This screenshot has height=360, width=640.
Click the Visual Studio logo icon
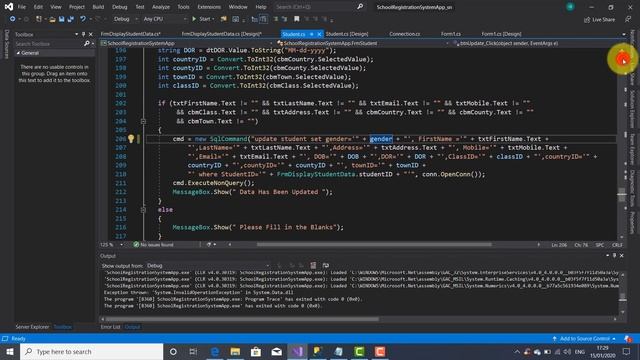tap(9, 7)
